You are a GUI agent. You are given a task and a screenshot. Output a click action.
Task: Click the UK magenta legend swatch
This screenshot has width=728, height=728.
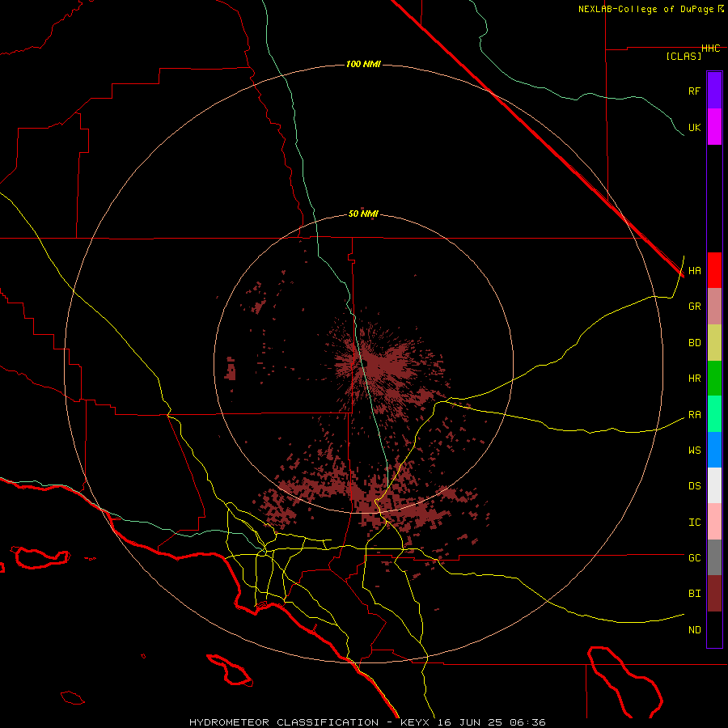[714, 127]
